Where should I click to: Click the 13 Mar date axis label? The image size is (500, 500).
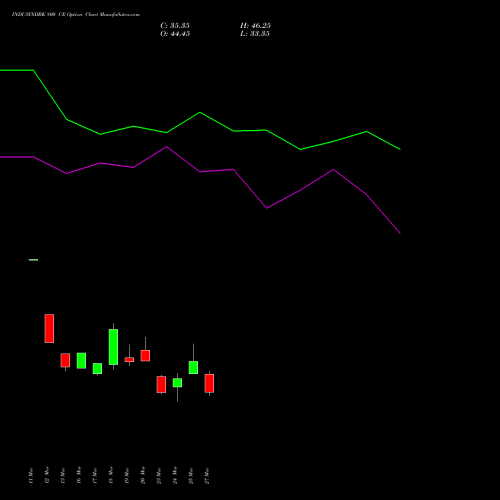coord(63,476)
